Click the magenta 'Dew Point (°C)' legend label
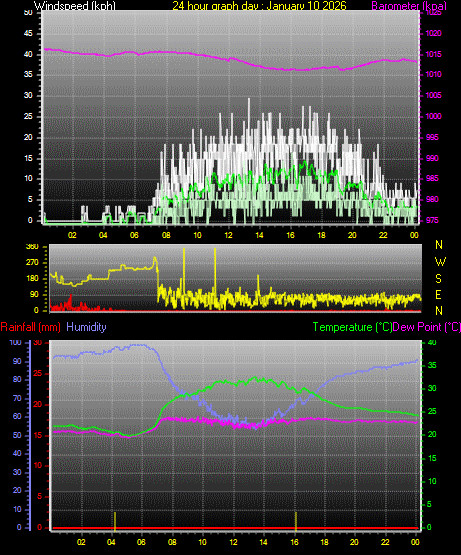461x555 pixels. point(427,327)
